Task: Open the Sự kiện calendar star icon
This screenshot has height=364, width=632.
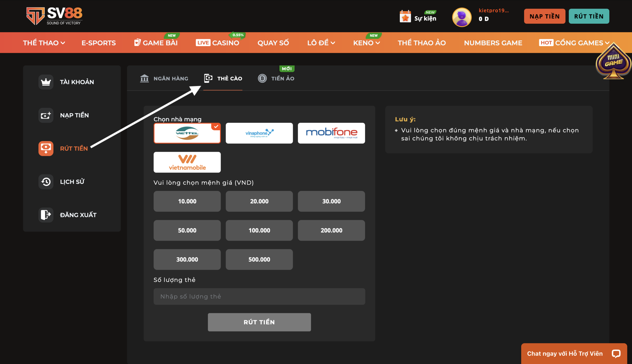Action: (x=405, y=17)
